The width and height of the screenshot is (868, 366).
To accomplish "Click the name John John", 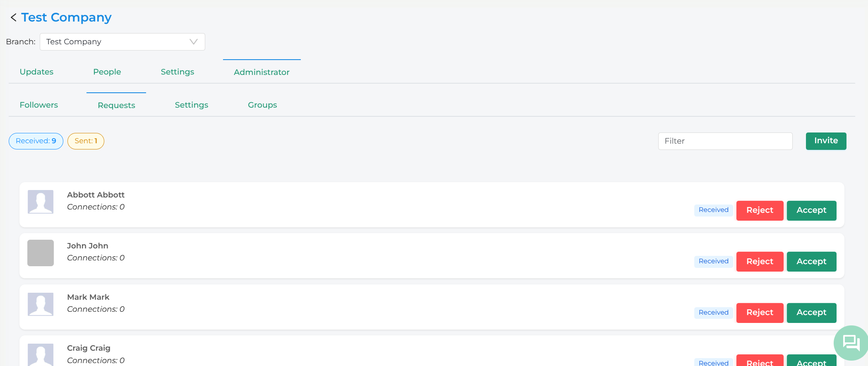I will click(88, 246).
